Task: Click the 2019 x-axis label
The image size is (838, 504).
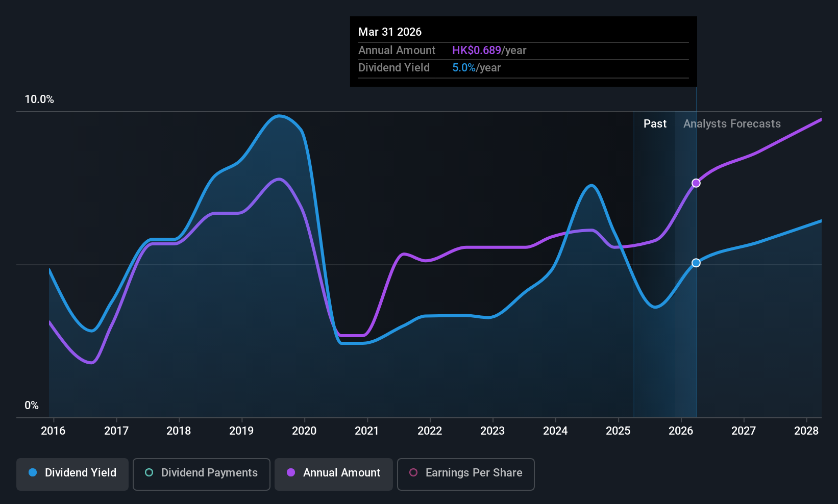Action: (x=241, y=431)
